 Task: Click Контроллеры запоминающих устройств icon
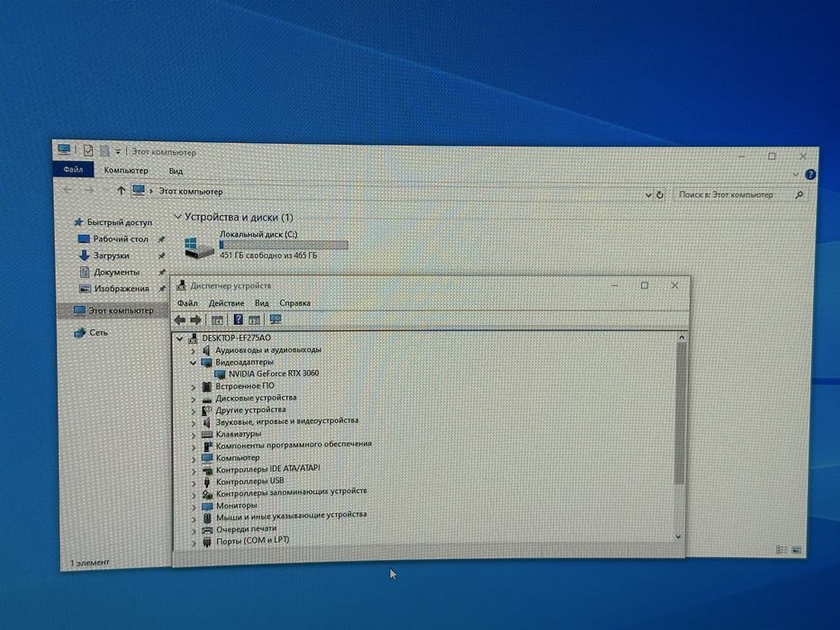click(207, 494)
